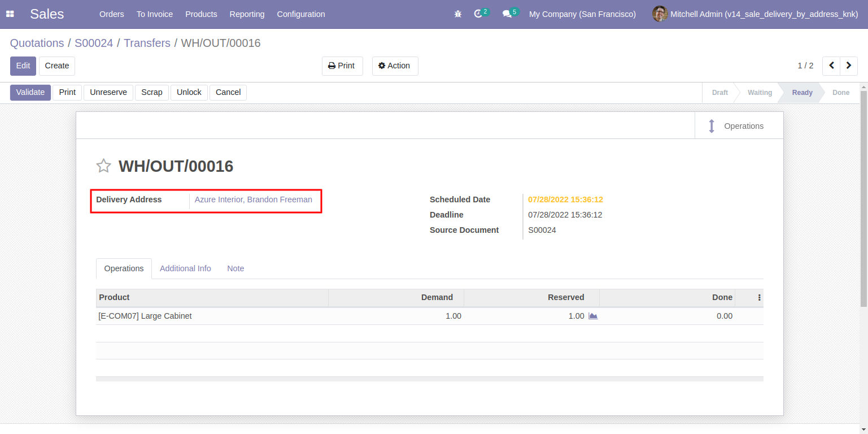Click the Source Document value S00024

pos(542,230)
